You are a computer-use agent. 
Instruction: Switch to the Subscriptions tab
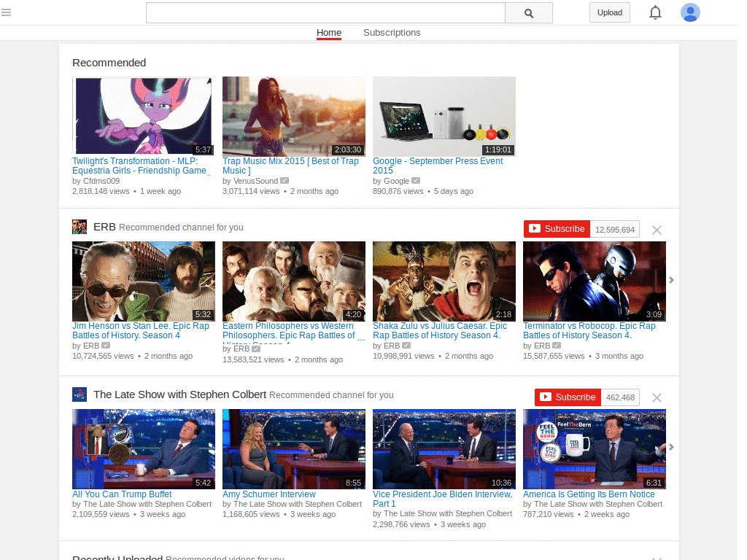point(392,32)
